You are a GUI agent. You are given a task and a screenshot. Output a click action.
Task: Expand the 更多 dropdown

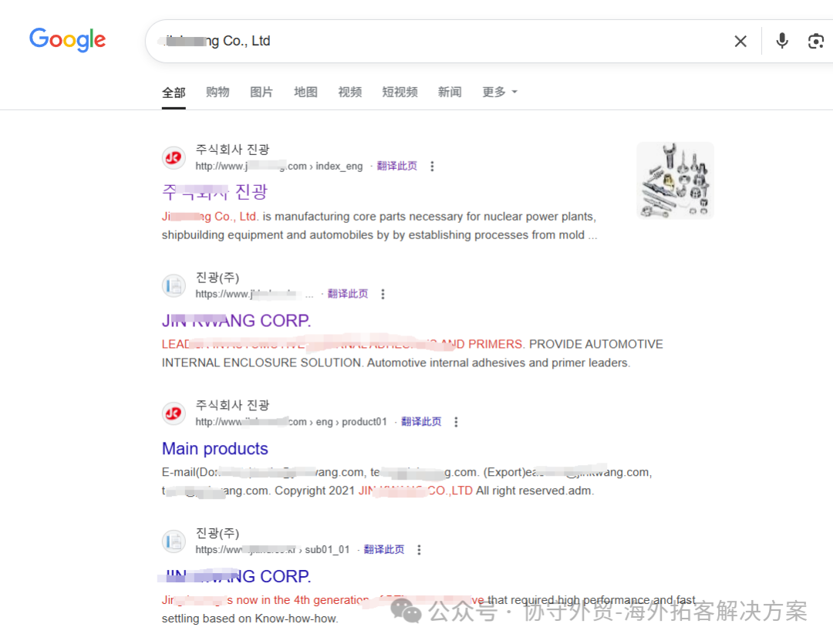499,92
